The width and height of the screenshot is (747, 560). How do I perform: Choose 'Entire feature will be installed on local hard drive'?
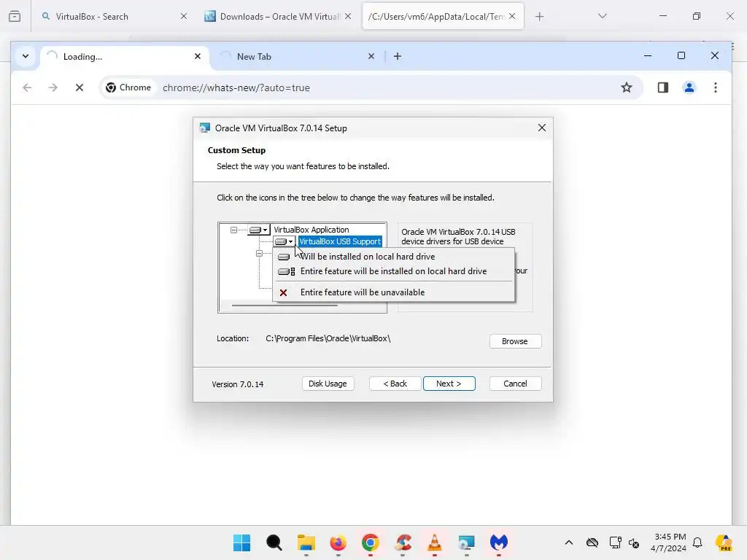[x=393, y=271]
